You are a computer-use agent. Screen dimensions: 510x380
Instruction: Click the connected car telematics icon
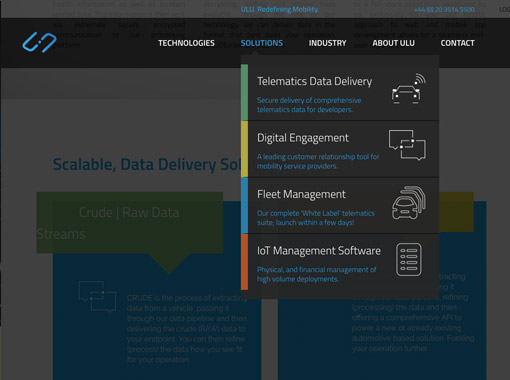click(x=408, y=89)
